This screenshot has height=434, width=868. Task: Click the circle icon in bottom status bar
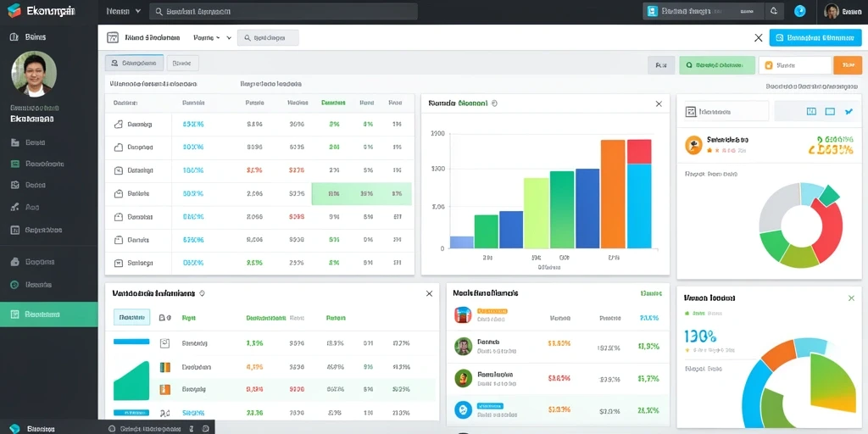tap(112, 428)
